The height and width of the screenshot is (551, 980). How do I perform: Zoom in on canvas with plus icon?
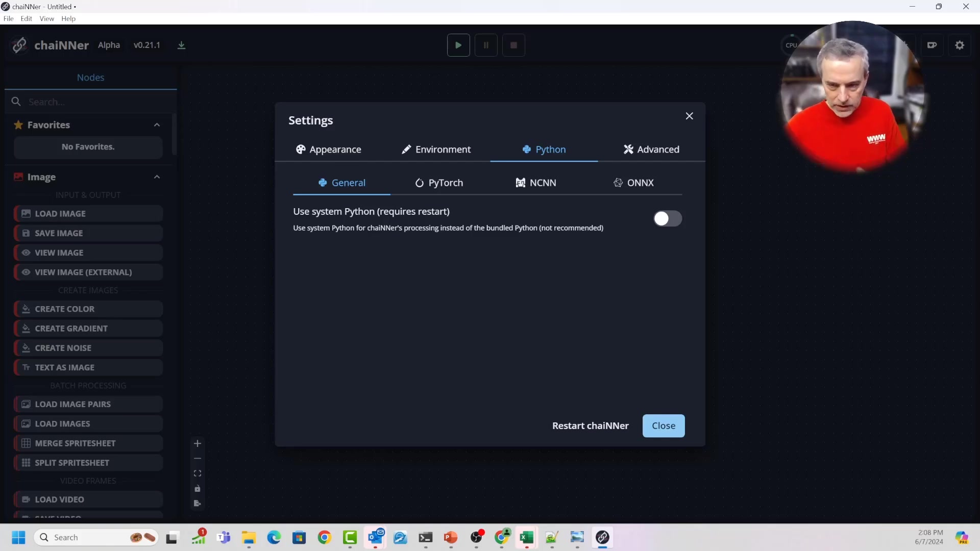point(198,443)
